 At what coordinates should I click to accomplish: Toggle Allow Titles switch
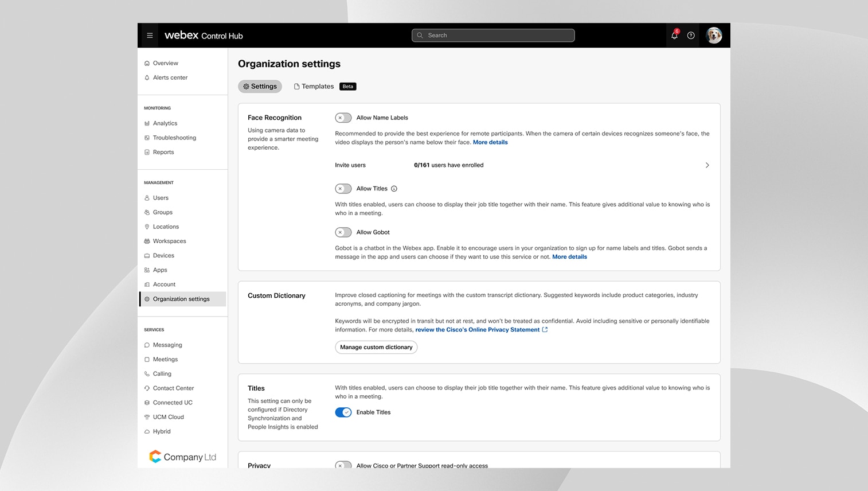[x=343, y=189]
